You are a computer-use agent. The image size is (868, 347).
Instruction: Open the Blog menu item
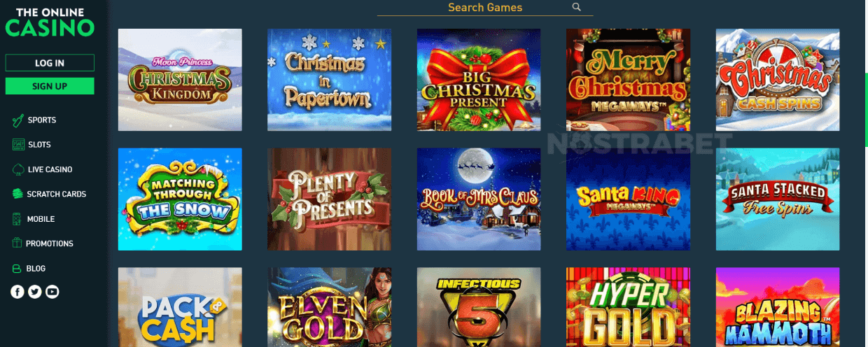click(29, 269)
